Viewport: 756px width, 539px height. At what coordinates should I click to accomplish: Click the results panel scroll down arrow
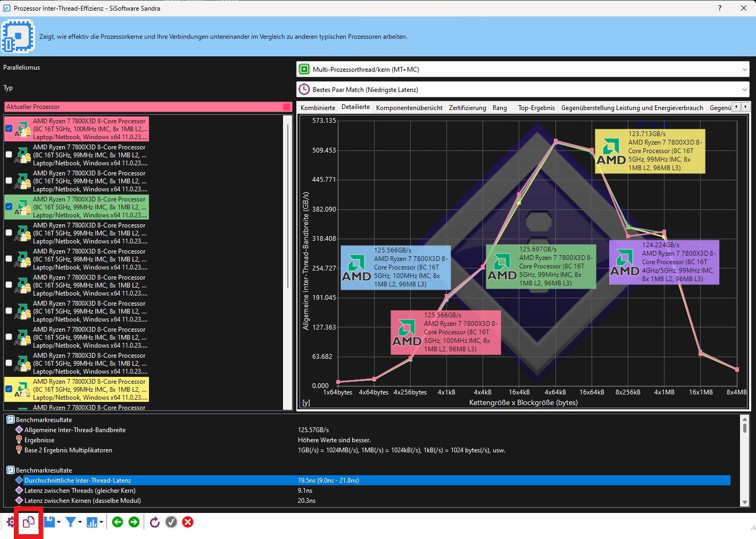(745, 502)
